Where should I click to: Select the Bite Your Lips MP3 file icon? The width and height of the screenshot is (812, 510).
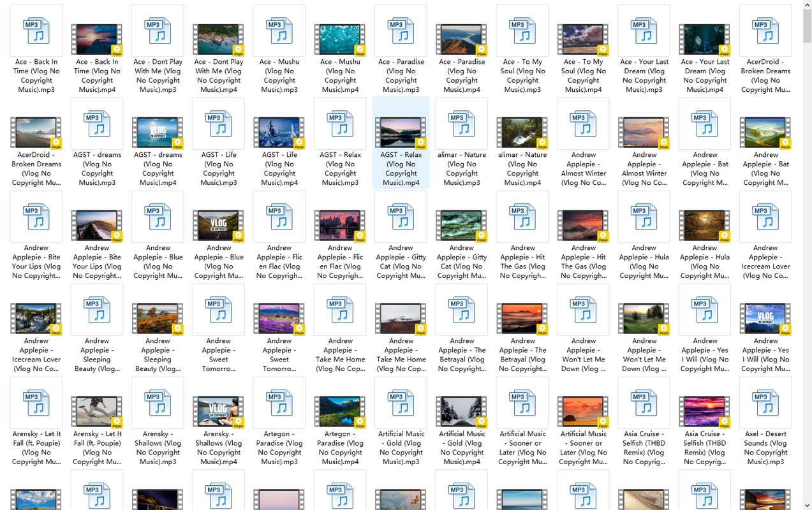(36, 217)
